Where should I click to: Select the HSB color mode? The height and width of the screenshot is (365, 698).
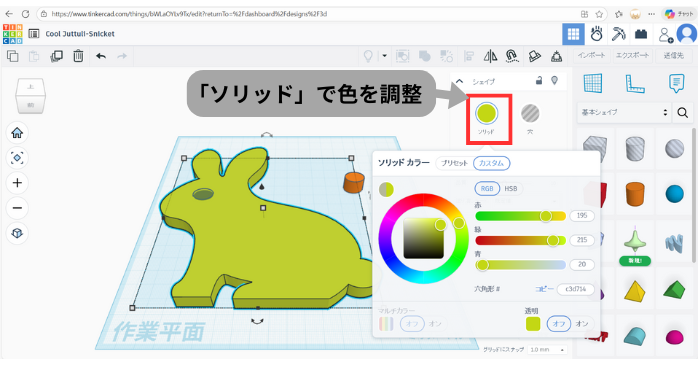click(x=511, y=189)
